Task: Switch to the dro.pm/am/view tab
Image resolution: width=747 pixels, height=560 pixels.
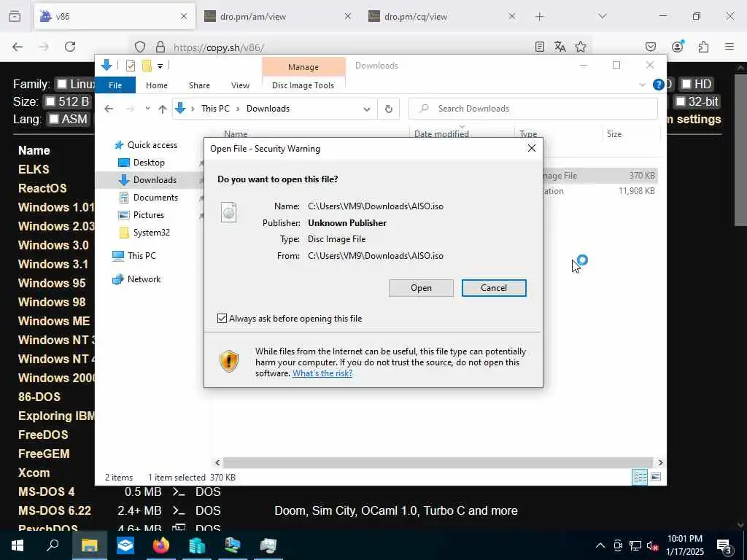Action: [278, 16]
